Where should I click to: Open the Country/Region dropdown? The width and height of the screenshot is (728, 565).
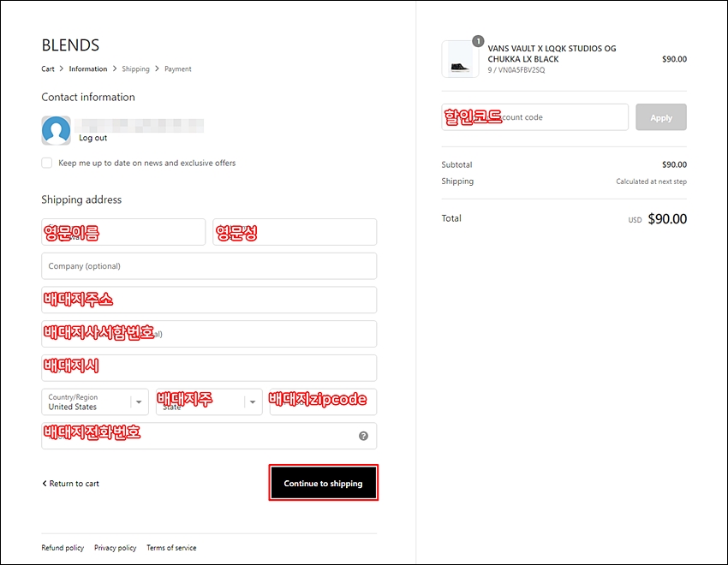tap(95, 401)
